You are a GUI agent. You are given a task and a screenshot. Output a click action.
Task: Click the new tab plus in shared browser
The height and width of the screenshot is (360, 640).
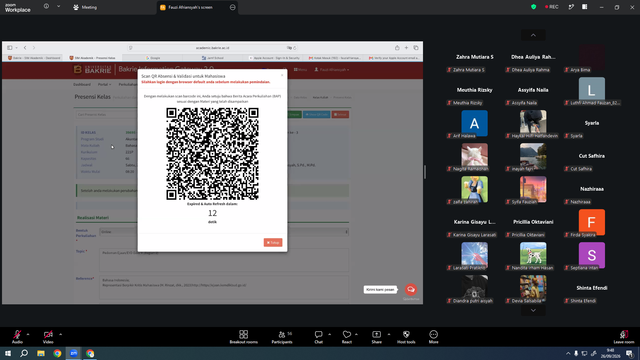click(406, 48)
